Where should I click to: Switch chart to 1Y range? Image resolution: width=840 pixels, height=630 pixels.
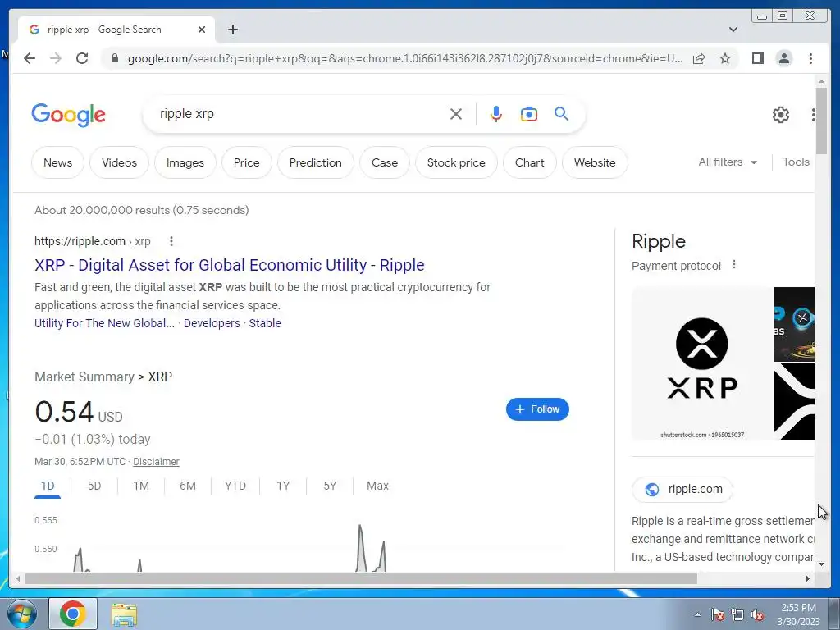283,486
